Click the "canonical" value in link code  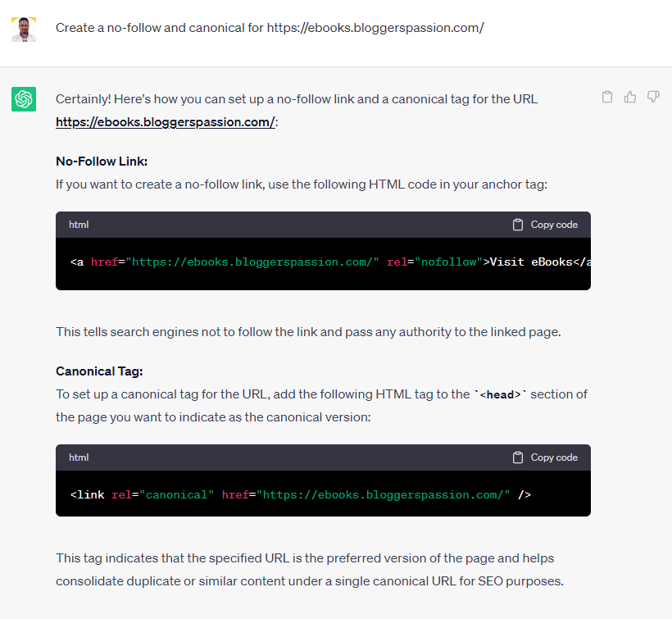tap(177, 495)
